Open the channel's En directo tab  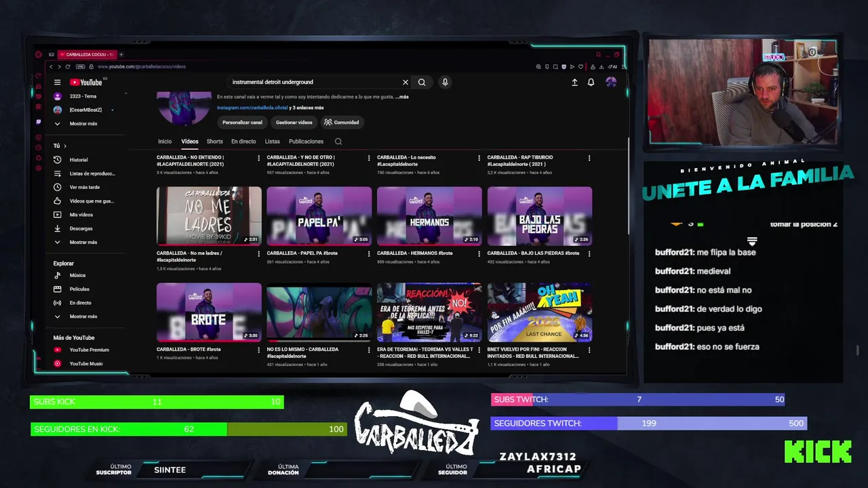243,142
